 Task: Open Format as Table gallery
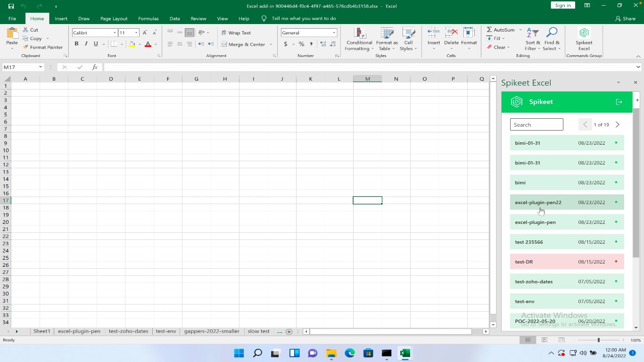(x=387, y=39)
